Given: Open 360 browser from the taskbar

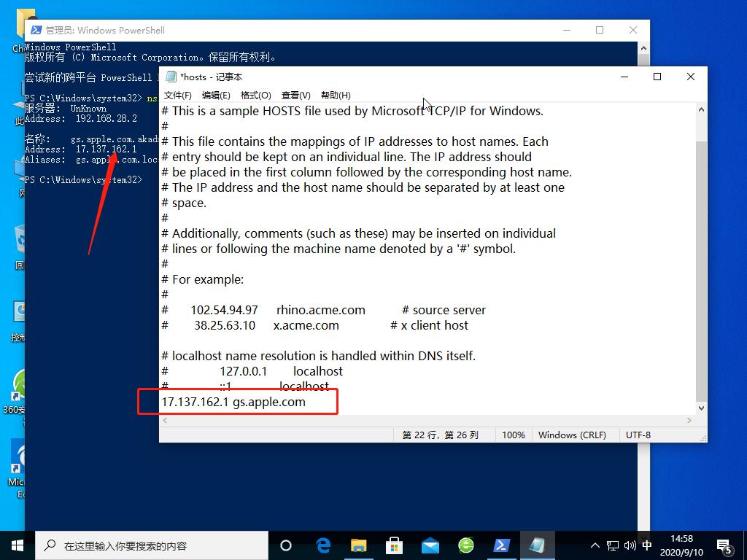Looking at the screenshot, I should (x=466, y=545).
